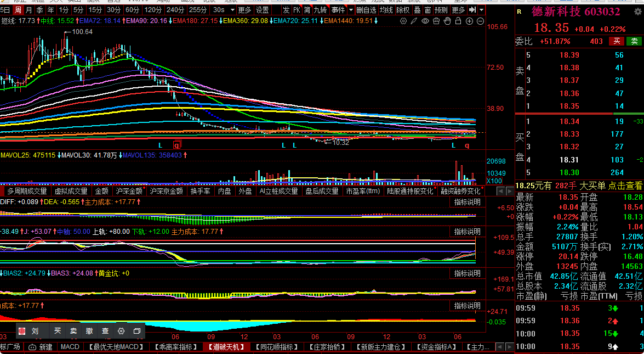Click the red 买 buy button next to 委比
The width and height of the screenshot is (644, 354).
(617, 41)
